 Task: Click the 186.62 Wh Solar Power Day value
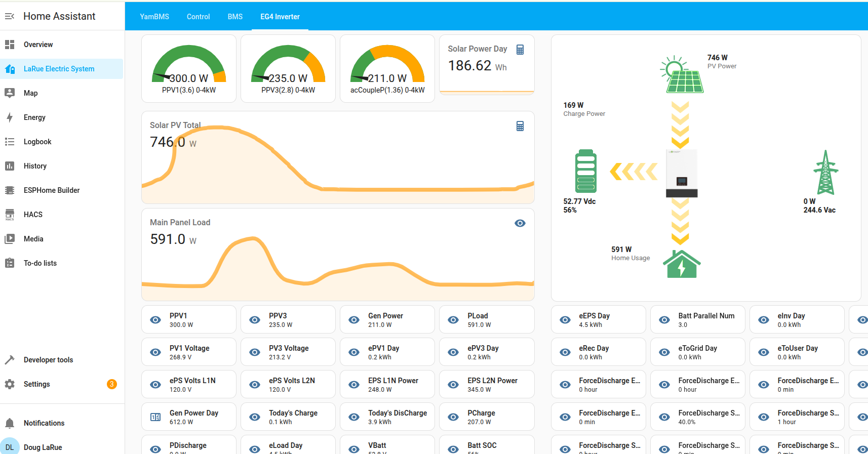[477, 66]
